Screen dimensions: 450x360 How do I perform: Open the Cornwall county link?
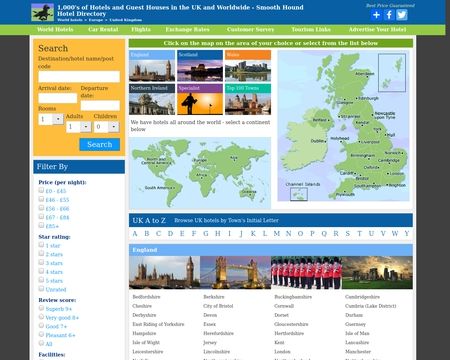(284, 306)
